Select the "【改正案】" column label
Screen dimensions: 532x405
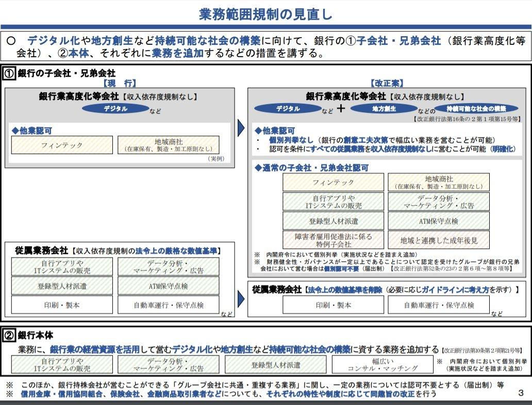click(387, 83)
